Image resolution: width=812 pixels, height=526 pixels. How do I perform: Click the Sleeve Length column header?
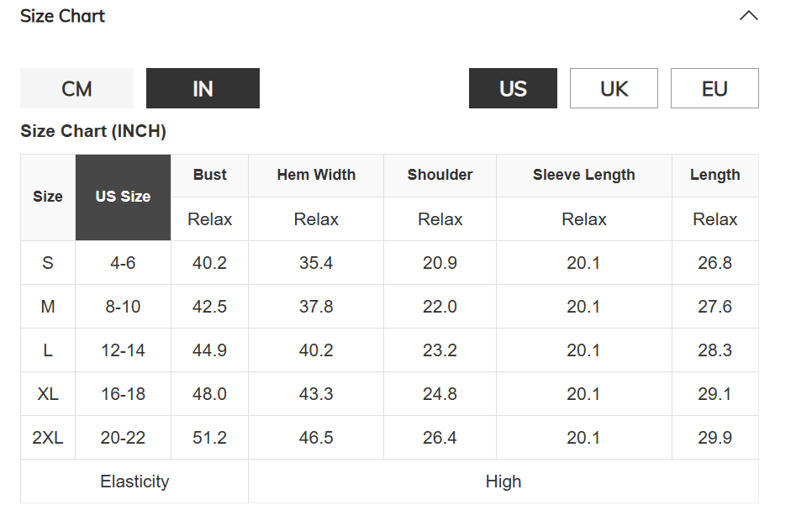tap(583, 175)
